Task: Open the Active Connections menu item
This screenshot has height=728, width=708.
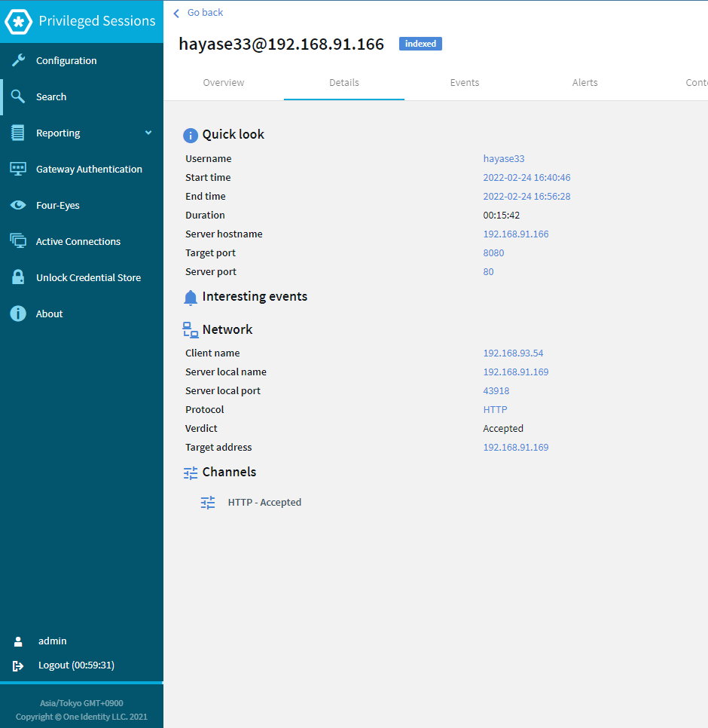Action: 81,241
